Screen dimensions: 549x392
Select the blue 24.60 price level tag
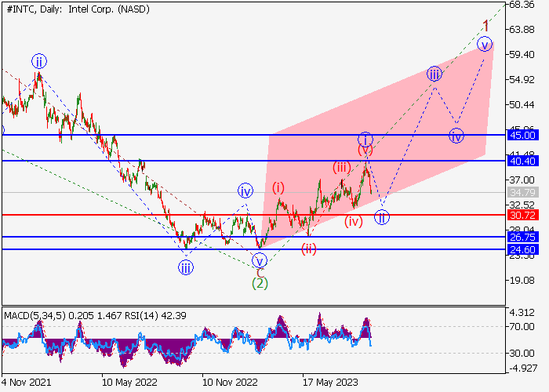[x=522, y=249]
